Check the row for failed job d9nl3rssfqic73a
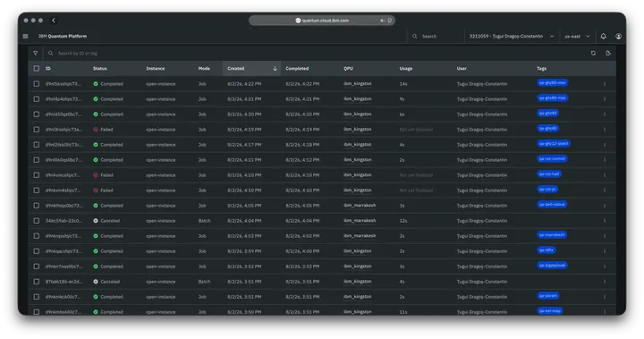Screen dimensions: 644x339 click(37, 130)
